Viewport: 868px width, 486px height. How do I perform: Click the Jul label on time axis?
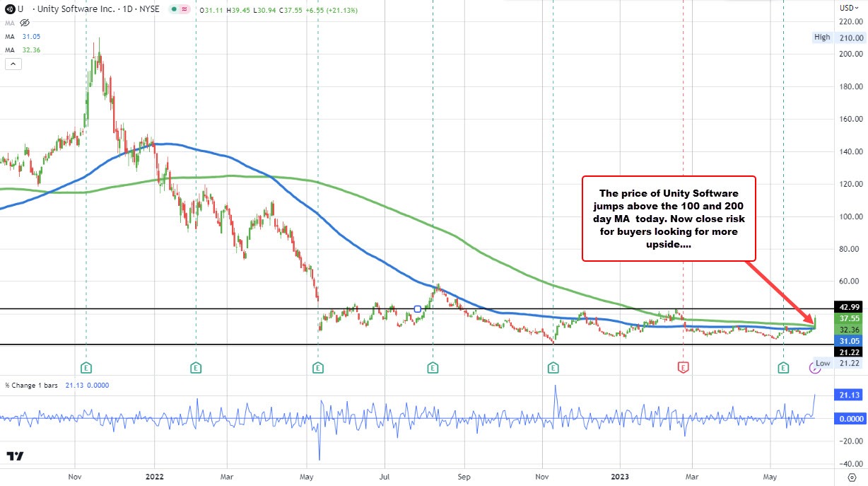[385, 476]
